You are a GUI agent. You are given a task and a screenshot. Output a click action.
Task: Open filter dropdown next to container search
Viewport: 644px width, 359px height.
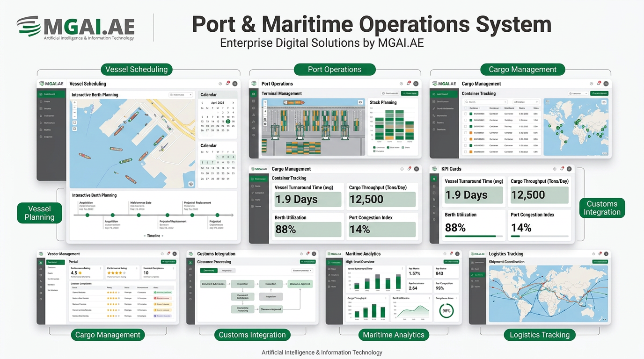(x=526, y=101)
